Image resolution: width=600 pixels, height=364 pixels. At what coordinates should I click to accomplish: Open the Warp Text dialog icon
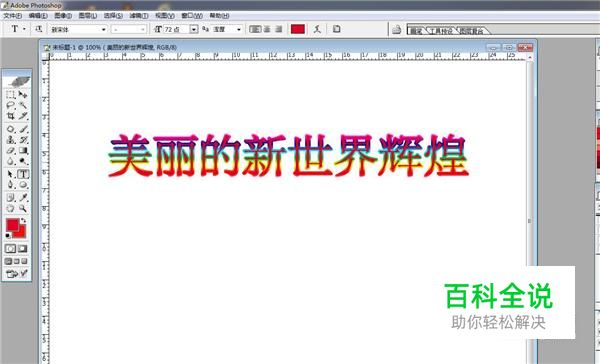tap(317, 29)
